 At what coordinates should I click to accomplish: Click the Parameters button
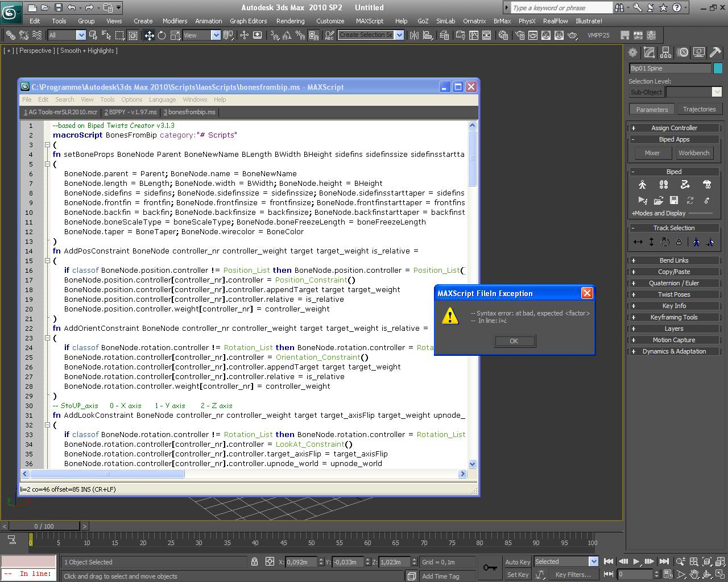pyautogui.click(x=652, y=109)
